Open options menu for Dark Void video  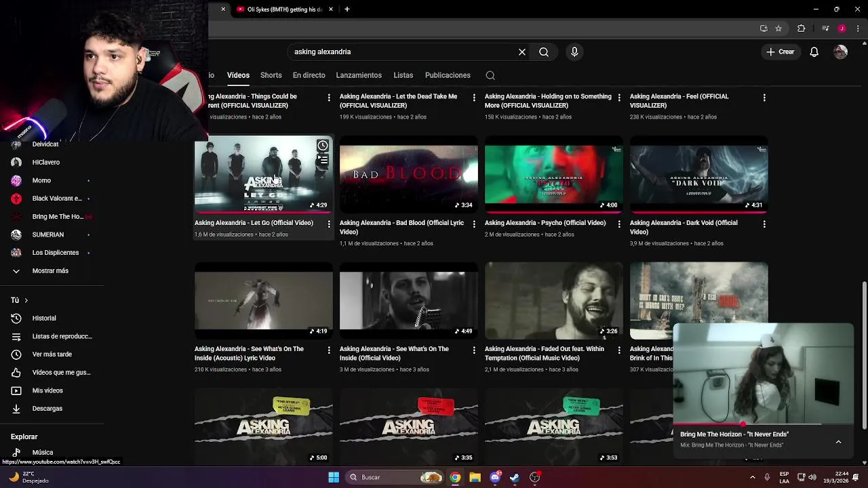point(764,224)
